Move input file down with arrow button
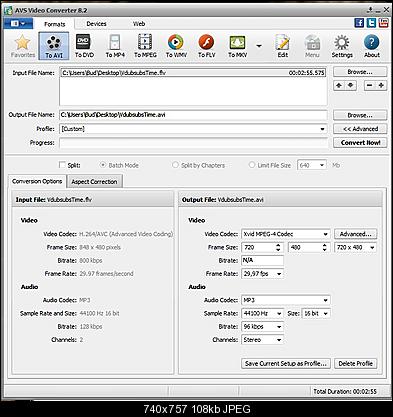 click(x=351, y=86)
